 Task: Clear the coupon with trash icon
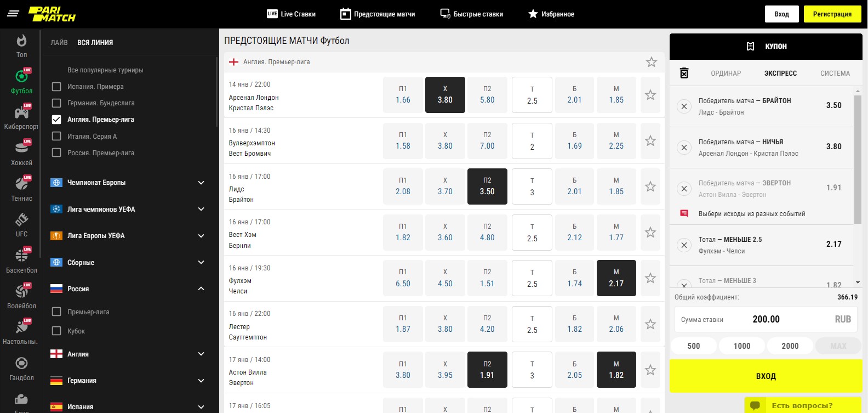[x=684, y=73]
